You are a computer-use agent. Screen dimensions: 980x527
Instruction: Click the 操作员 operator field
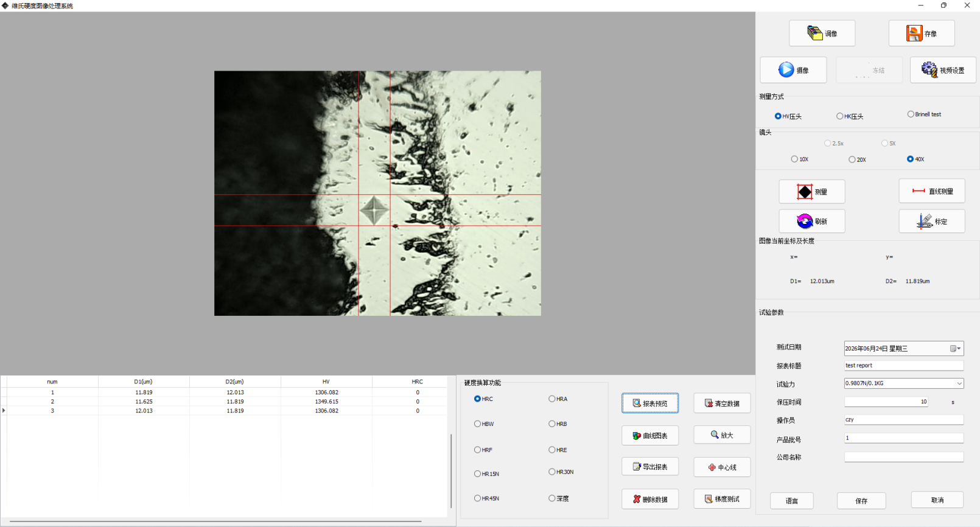pyautogui.click(x=904, y=419)
